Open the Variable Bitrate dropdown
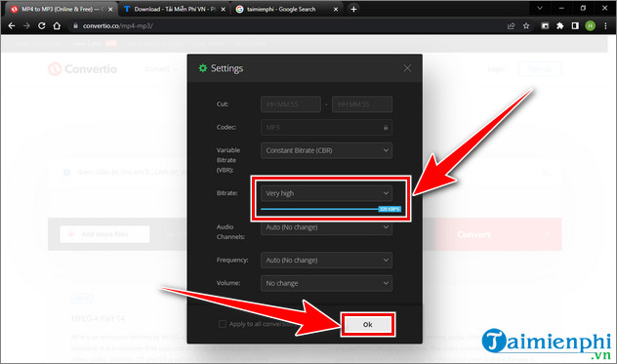 pyautogui.click(x=326, y=150)
